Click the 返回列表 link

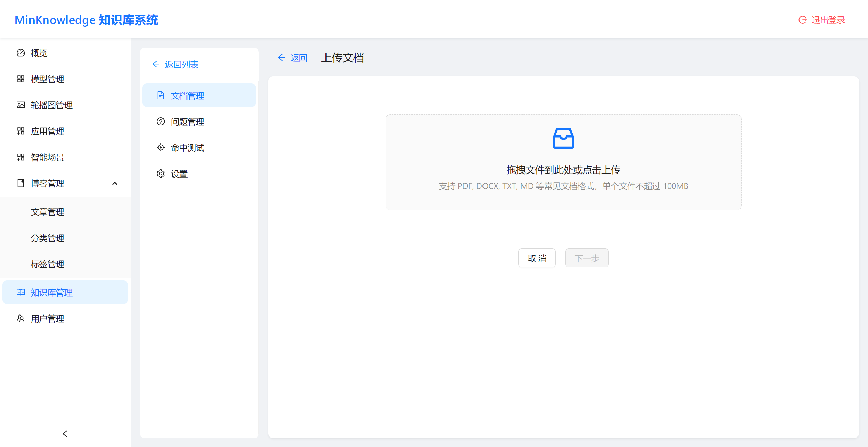tap(176, 64)
